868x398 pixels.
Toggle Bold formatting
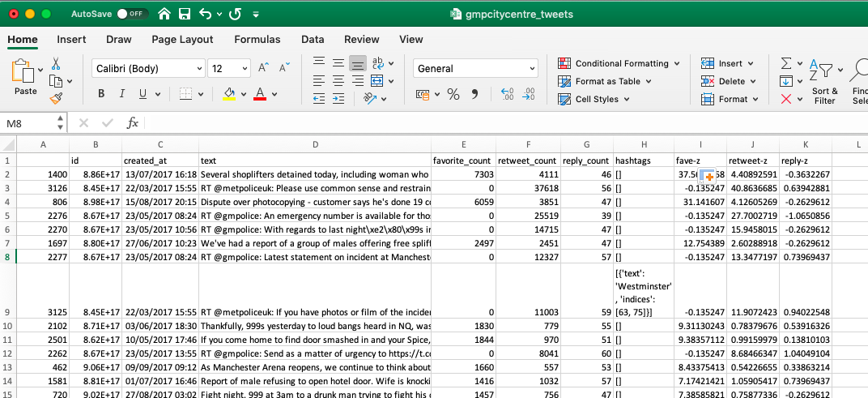click(101, 94)
